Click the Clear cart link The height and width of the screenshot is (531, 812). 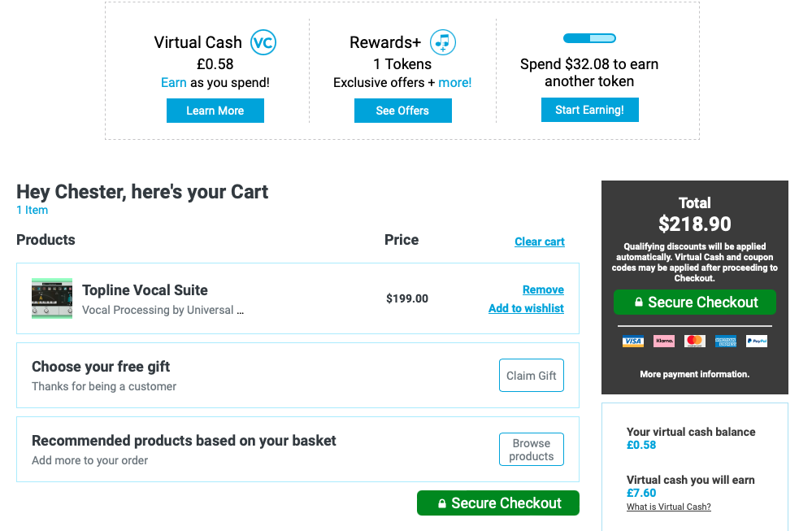(539, 242)
